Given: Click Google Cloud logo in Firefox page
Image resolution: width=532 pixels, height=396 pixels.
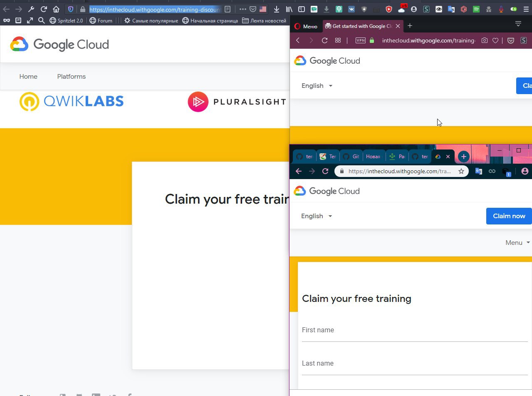Looking at the screenshot, I should point(59,44).
